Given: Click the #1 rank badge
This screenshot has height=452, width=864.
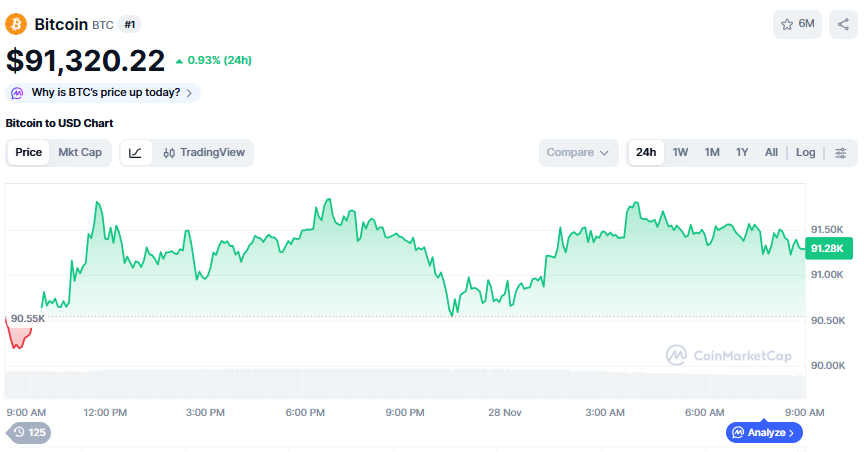Looking at the screenshot, I should point(130,24).
